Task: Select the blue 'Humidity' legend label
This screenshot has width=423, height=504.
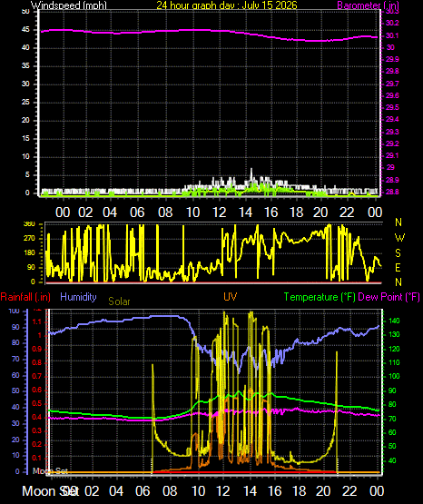Action: point(78,297)
